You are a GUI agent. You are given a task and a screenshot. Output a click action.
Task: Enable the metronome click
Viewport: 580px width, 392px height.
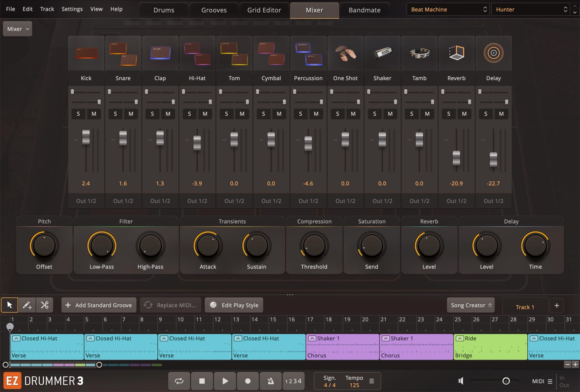click(270, 381)
